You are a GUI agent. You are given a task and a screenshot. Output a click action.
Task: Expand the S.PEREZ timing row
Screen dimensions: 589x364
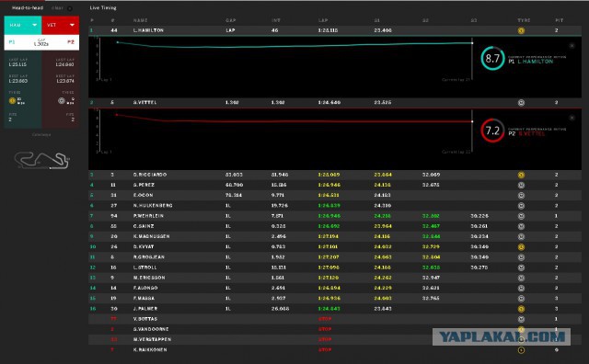pos(335,185)
